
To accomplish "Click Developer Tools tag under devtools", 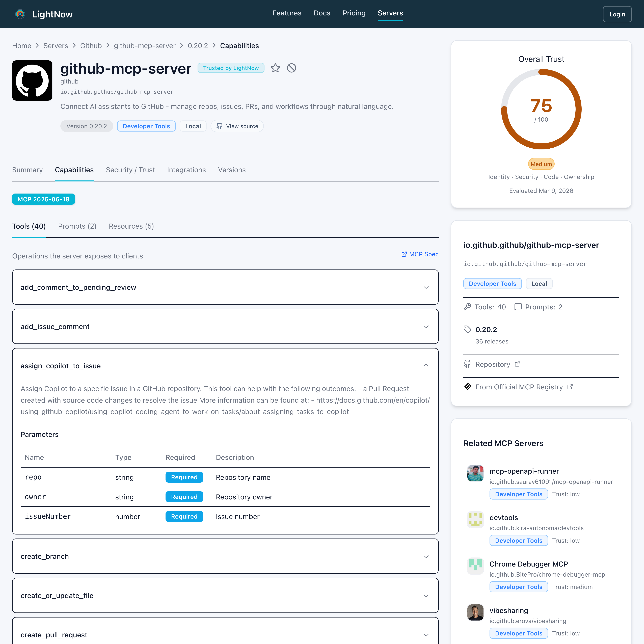I will [x=518, y=540].
